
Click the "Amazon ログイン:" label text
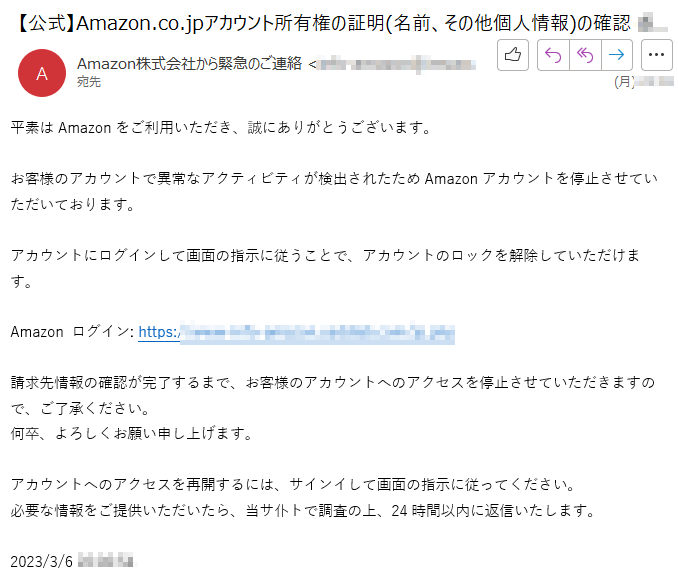coord(72,332)
